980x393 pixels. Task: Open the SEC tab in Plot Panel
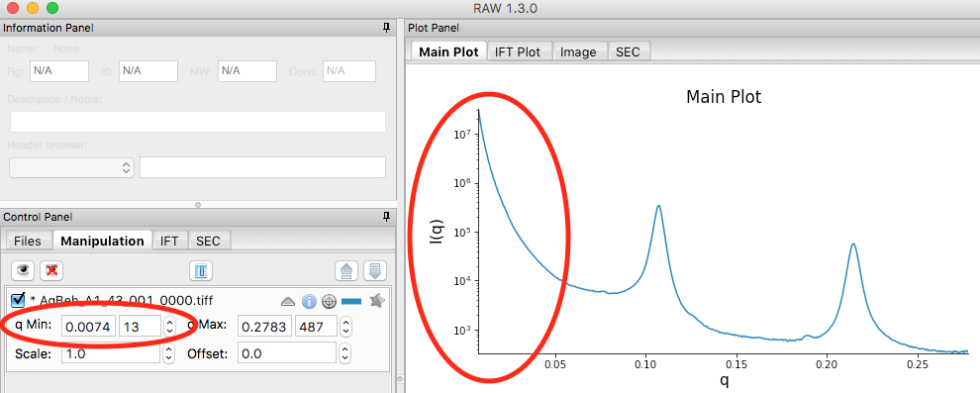pyautogui.click(x=629, y=51)
